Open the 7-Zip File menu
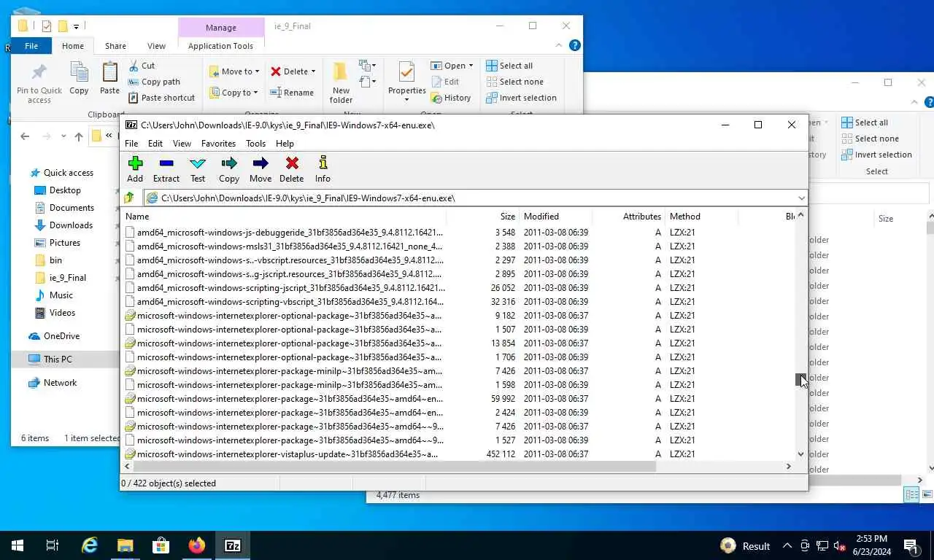The height and width of the screenshot is (560, 934). coord(131,144)
